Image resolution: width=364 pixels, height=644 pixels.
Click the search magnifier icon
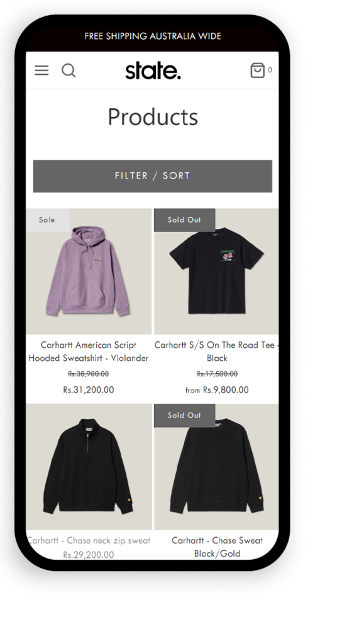(x=69, y=70)
